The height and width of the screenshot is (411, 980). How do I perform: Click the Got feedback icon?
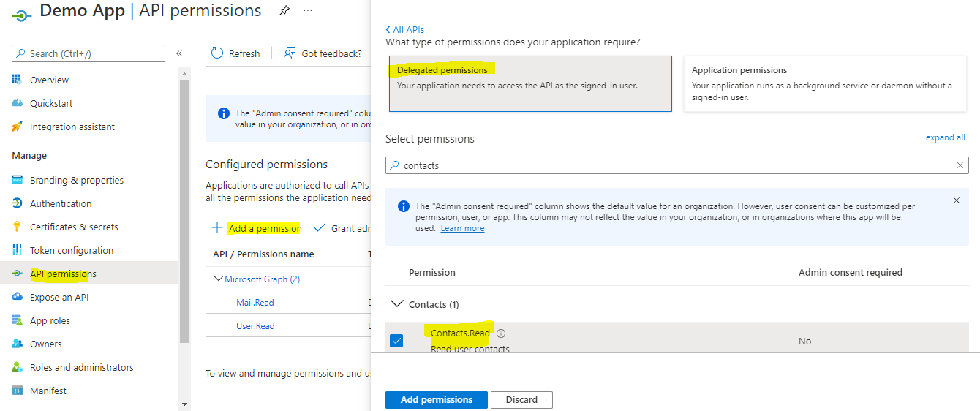(290, 53)
